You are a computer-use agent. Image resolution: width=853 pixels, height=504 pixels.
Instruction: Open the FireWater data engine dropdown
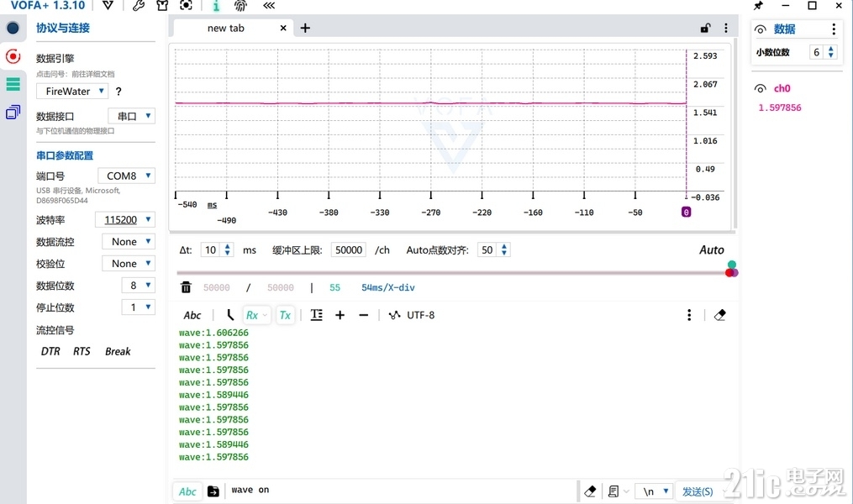(72, 92)
